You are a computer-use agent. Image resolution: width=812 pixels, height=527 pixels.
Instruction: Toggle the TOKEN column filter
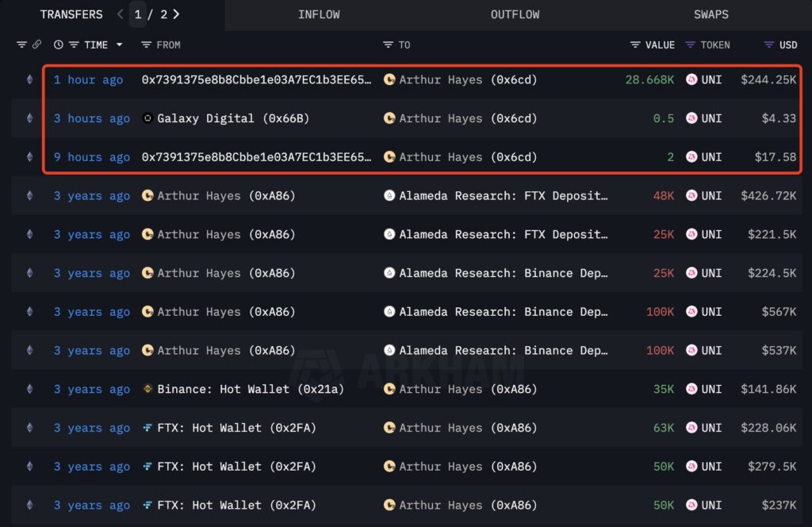(x=691, y=45)
